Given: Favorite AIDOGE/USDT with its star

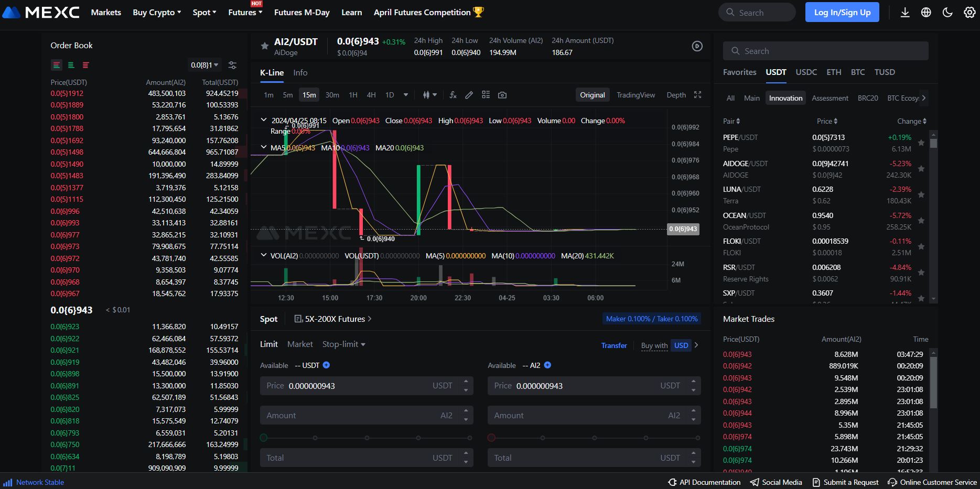Looking at the screenshot, I should (921, 169).
